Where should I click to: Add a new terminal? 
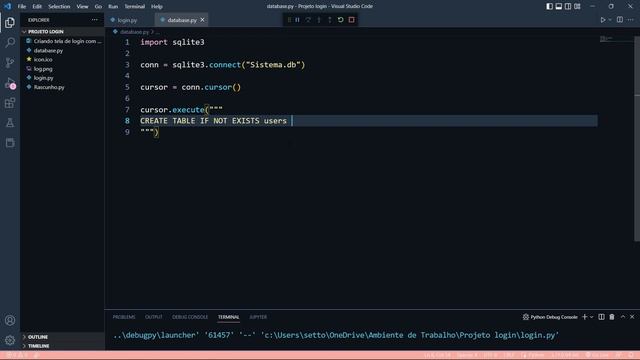pyautogui.click(x=584, y=317)
